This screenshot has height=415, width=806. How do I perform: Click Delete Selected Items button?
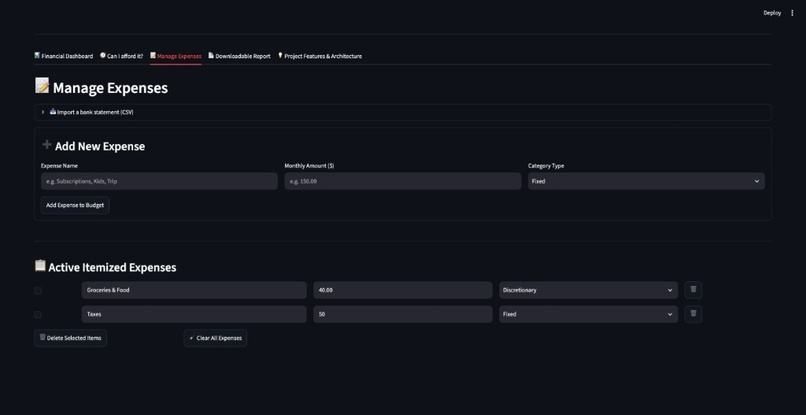point(70,338)
